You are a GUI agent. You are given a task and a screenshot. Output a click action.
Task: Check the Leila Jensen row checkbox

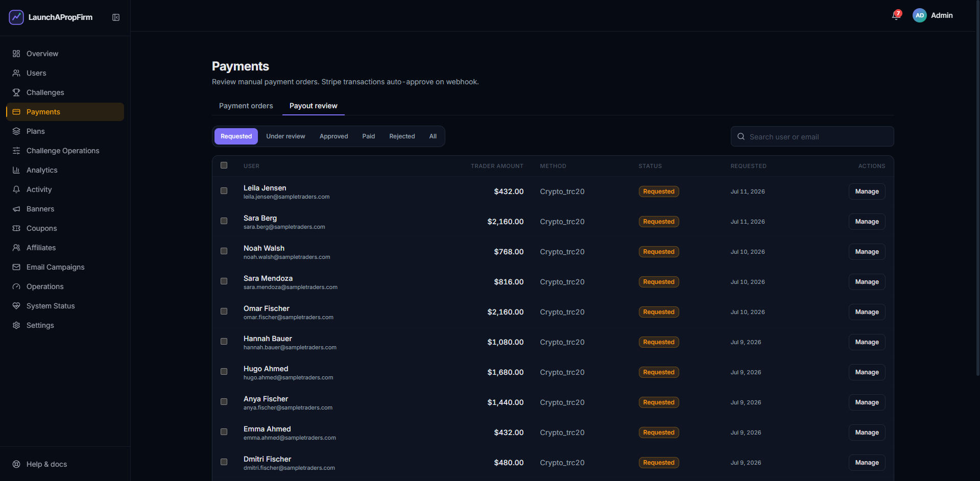tap(224, 190)
